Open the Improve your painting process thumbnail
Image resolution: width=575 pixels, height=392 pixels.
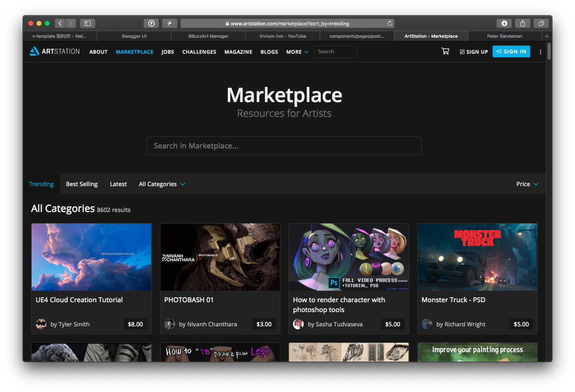[x=477, y=352]
